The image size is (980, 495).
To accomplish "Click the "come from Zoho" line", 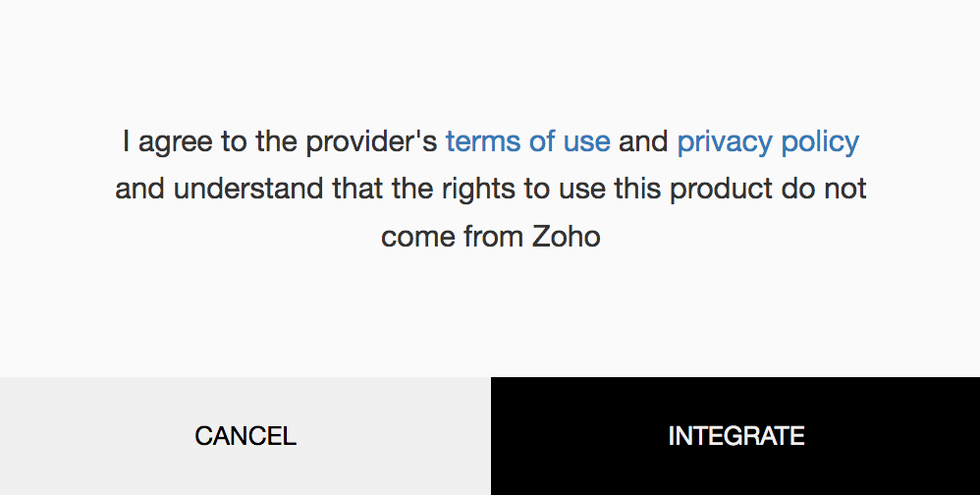I will [x=491, y=237].
